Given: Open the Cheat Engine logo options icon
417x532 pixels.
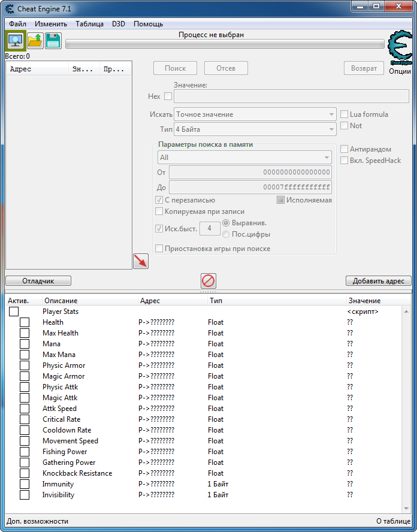Looking at the screenshot, I should coord(400,48).
